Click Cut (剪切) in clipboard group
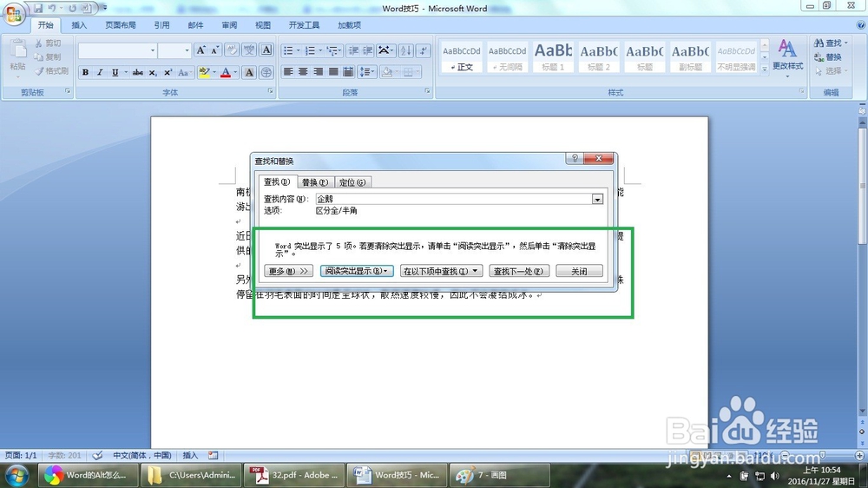This screenshot has height=488, width=868. tap(48, 43)
